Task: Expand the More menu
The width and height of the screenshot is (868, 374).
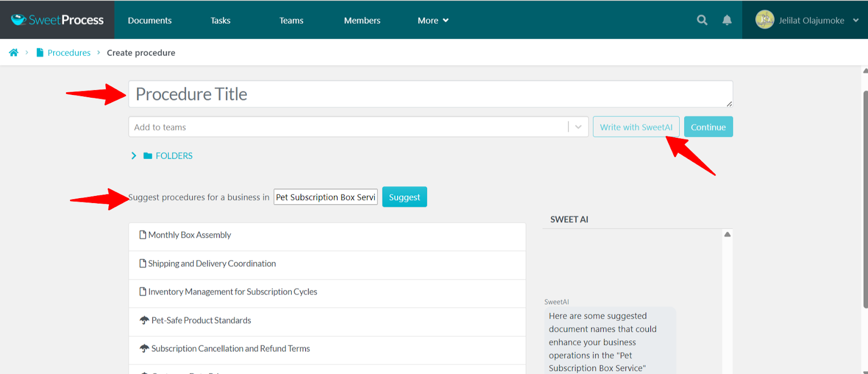Action: 433,21
